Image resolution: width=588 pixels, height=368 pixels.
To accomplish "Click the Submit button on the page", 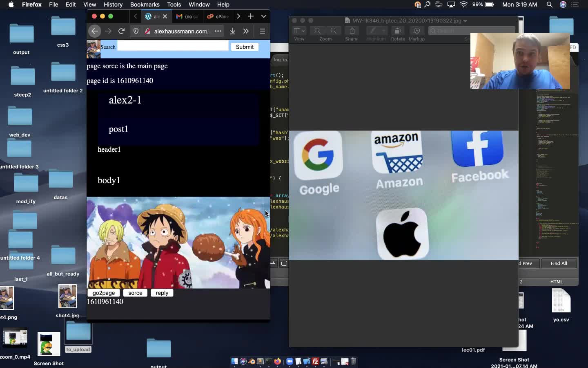I will click(245, 47).
